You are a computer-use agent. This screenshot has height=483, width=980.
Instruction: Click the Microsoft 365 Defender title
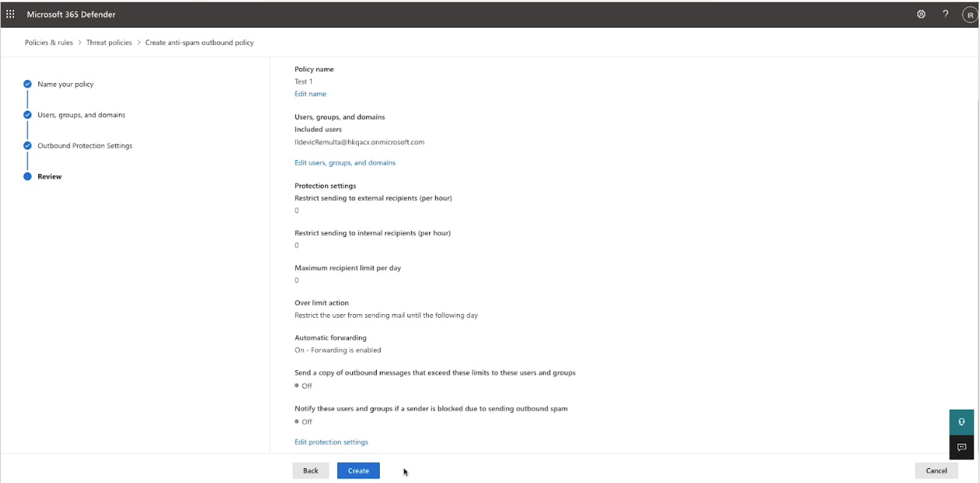71,14
